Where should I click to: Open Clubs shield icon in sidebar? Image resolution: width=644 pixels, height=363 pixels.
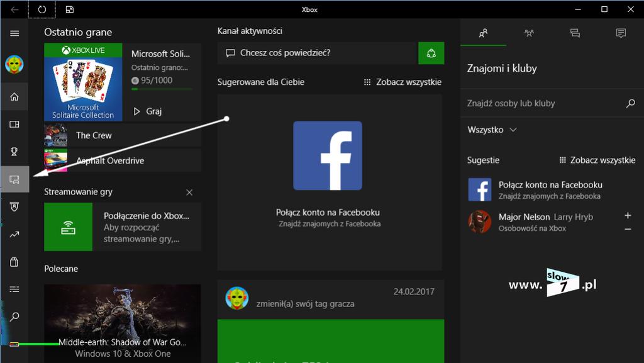pos(14,207)
